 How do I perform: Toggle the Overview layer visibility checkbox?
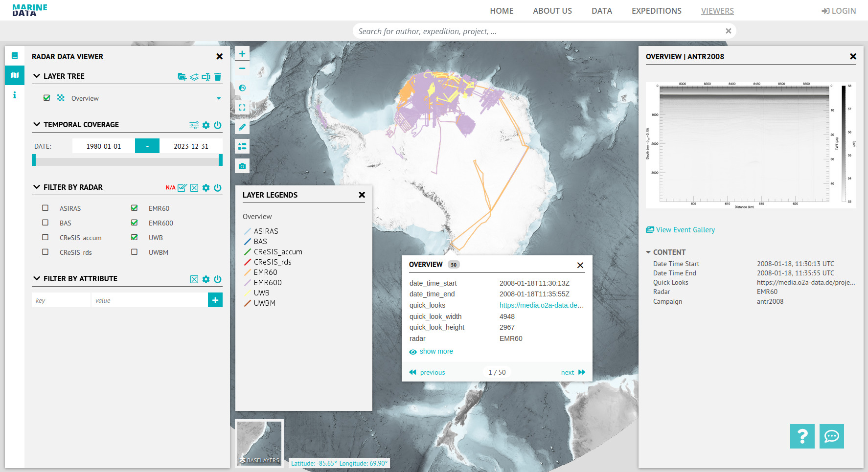click(46, 98)
